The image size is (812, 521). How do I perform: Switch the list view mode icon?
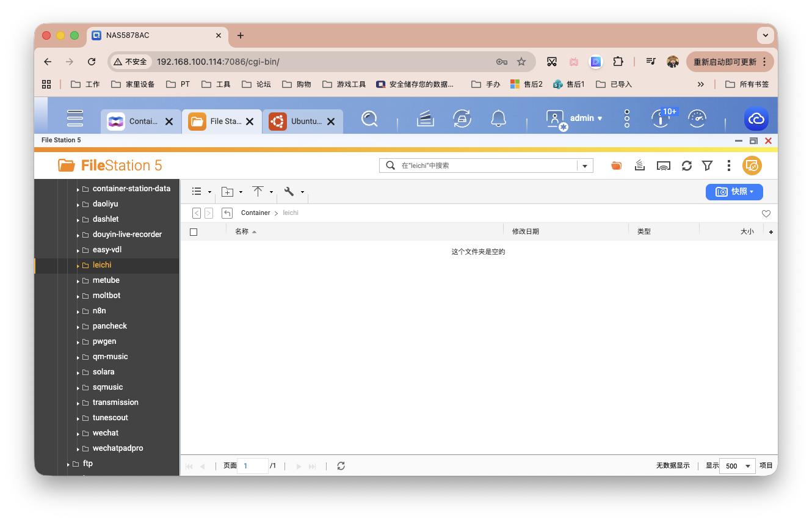(196, 191)
